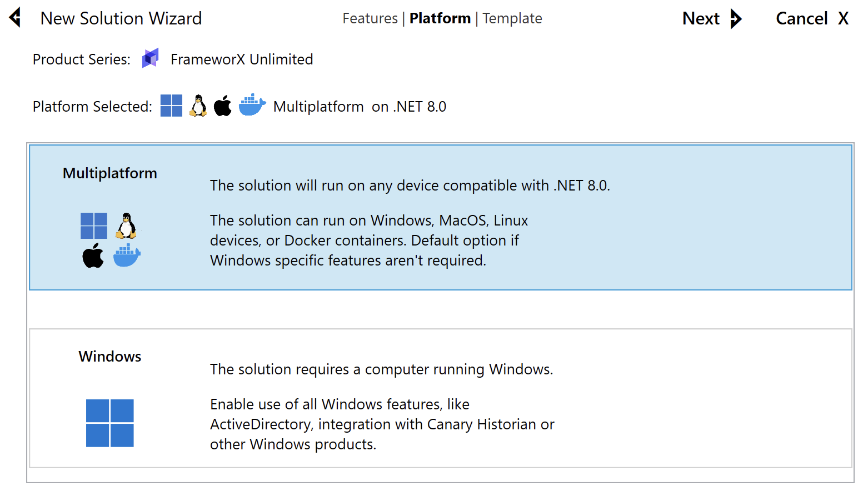Choose the Windows platform option heading

click(110, 357)
